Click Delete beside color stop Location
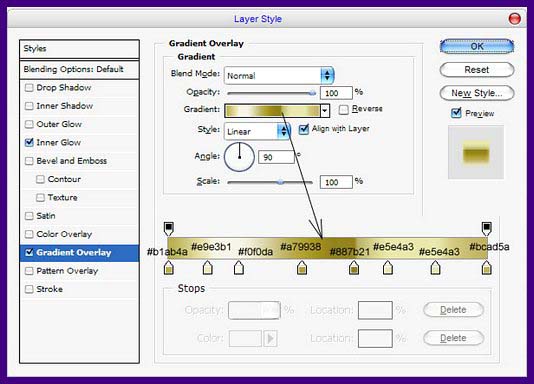 453,338
